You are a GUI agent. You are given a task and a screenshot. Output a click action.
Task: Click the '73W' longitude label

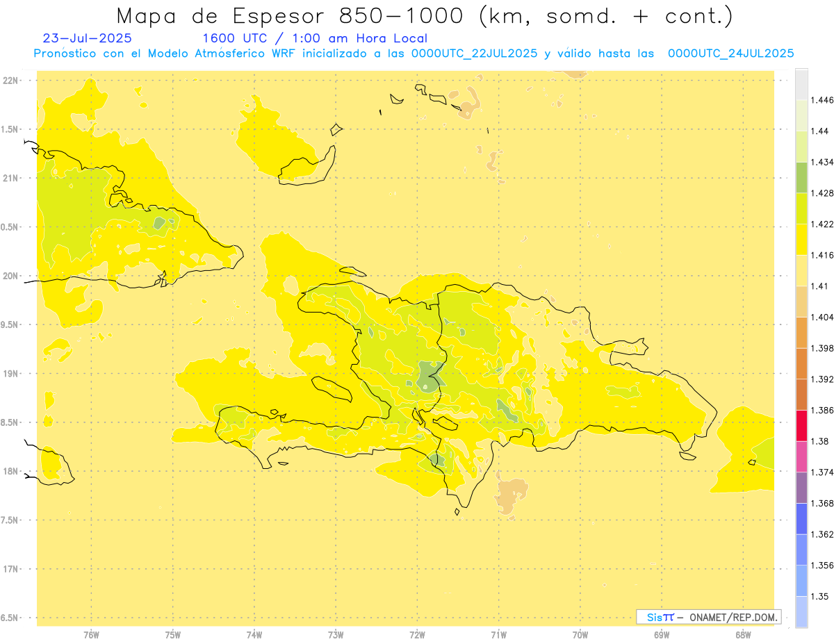point(336,634)
